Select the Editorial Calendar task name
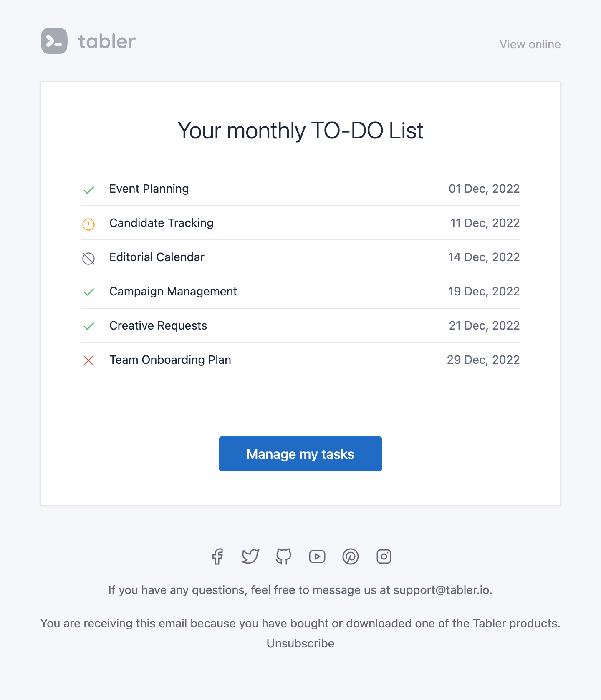The height and width of the screenshot is (700, 601). (x=157, y=257)
